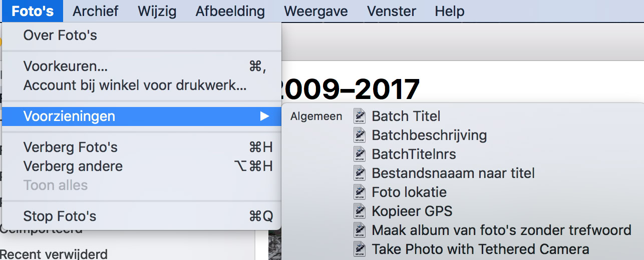Select Recent verwijderd in the sidebar
This screenshot has height=260, width=644.
pos(54,254)
